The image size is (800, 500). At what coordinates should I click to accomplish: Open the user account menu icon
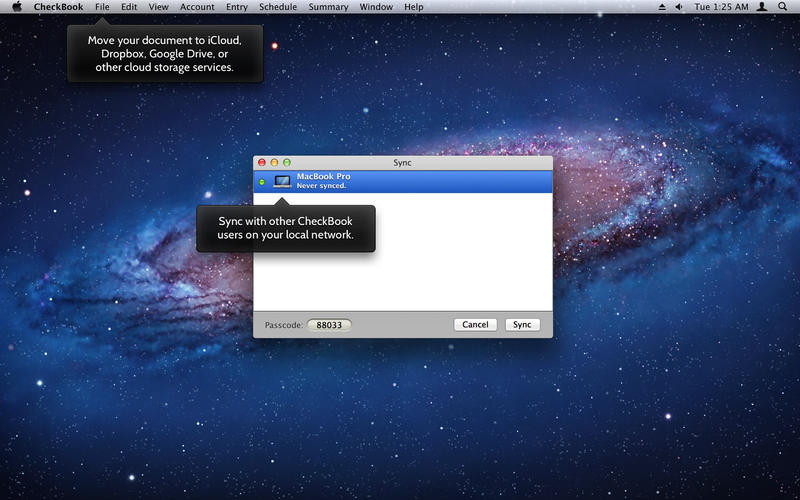pos(762,7)
